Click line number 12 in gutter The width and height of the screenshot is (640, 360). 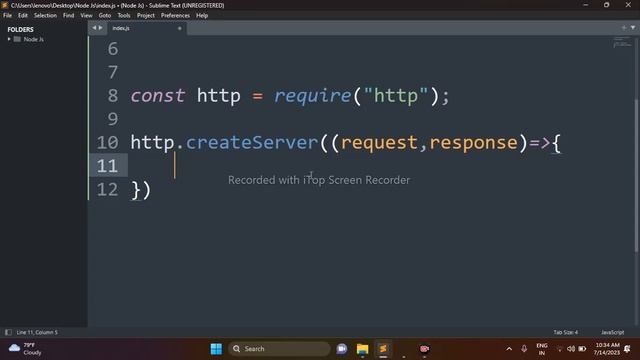(x=107, y=189)
